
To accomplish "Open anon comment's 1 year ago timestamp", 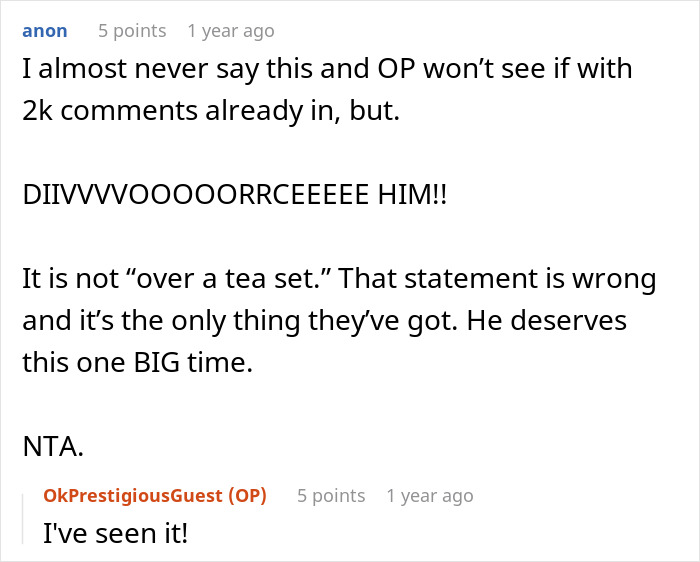I will (230, 31).
